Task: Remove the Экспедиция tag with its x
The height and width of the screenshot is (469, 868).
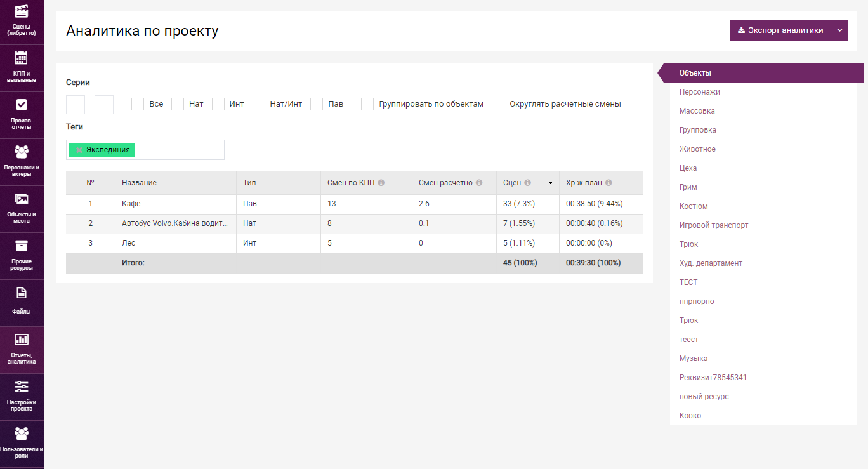Action: pos(79,150)
